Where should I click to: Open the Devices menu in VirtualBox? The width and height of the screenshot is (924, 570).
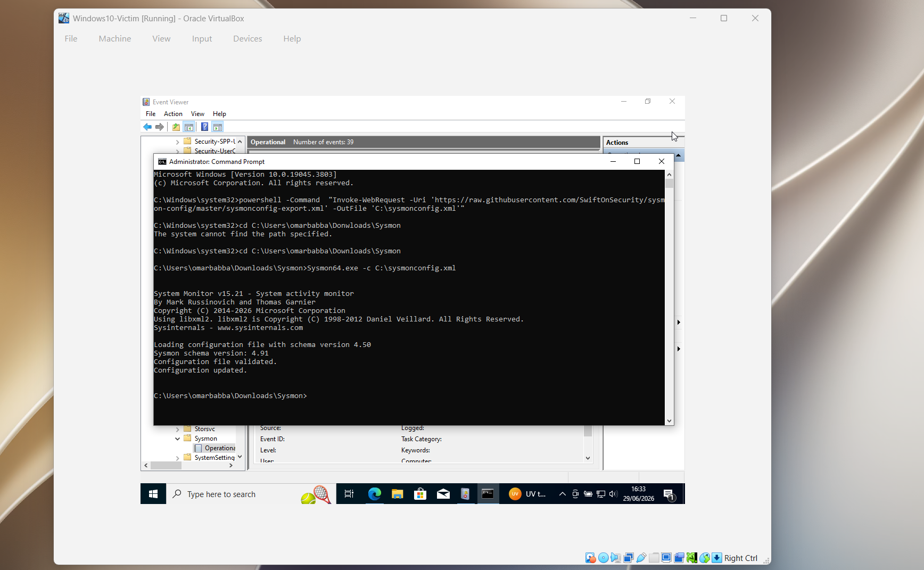[247, 39]
